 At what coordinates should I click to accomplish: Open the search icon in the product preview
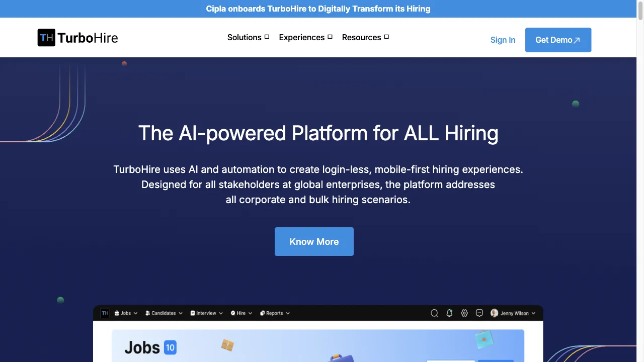click(434, 313)
